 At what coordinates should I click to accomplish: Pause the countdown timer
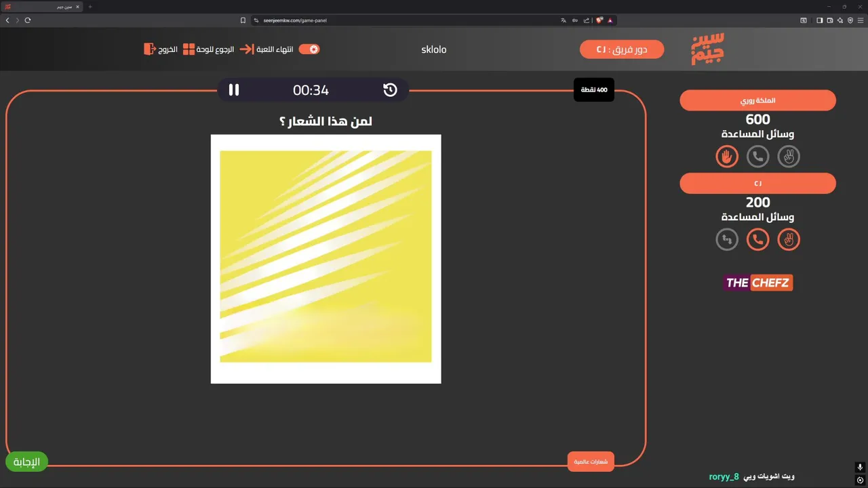pos(234,89)
